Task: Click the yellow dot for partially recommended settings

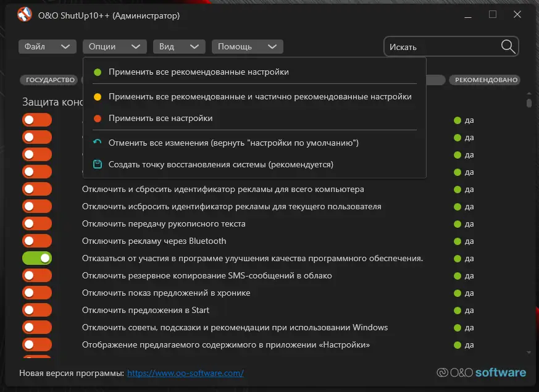Action: tap(97, 96)
